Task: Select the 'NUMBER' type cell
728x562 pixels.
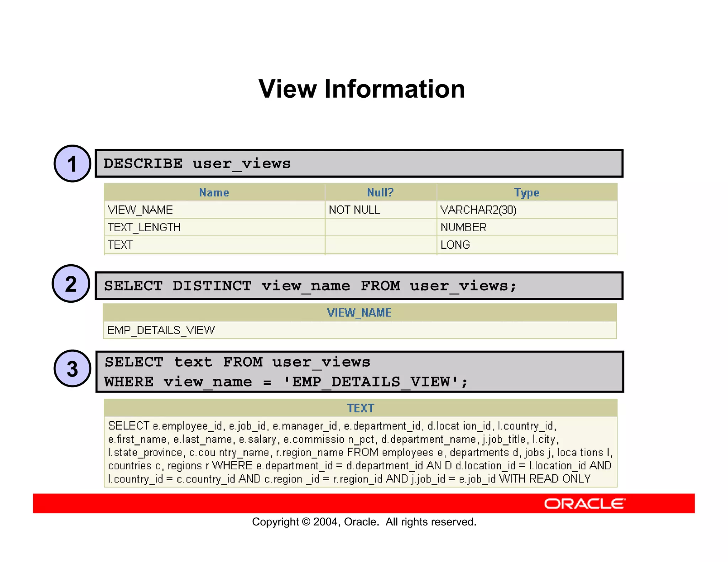Action: click(x=527, y=227)
